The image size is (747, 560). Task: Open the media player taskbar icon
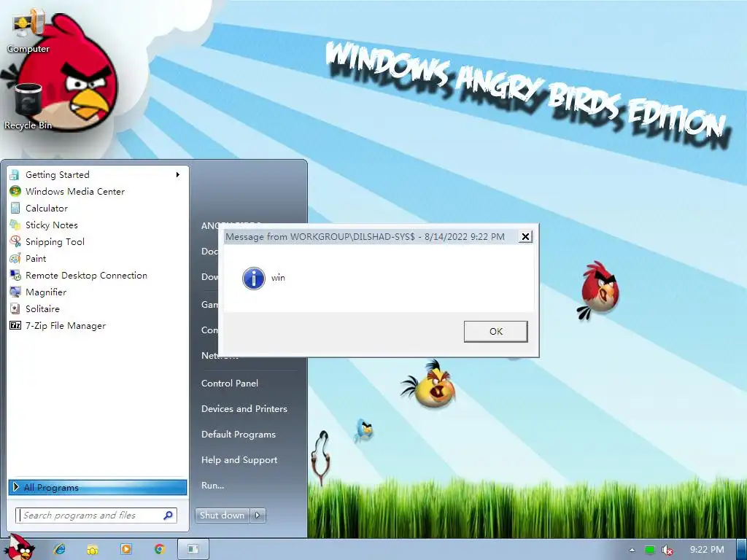click(126, 549)
